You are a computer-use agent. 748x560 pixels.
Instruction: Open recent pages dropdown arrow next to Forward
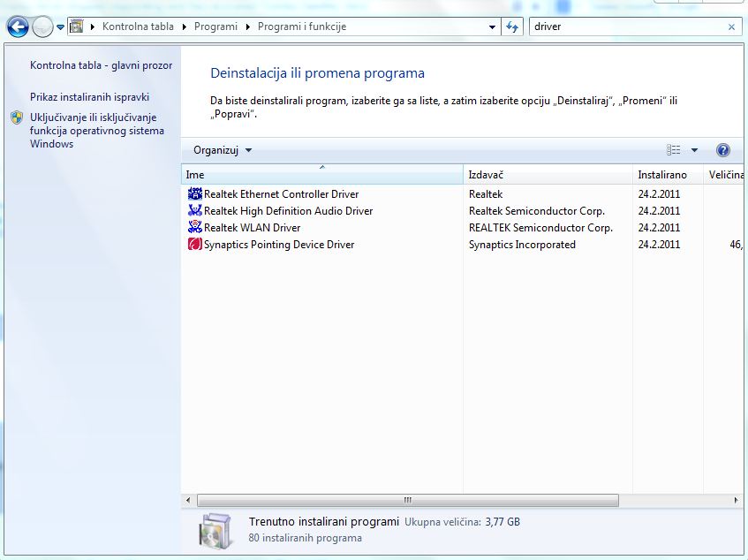click(60, 27)
